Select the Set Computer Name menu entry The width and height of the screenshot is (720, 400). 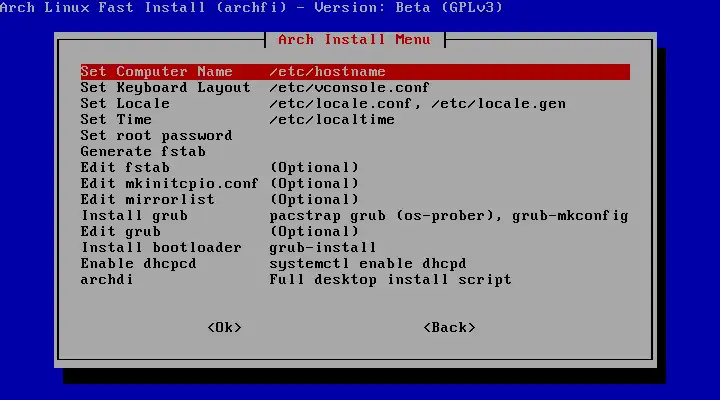355,72
